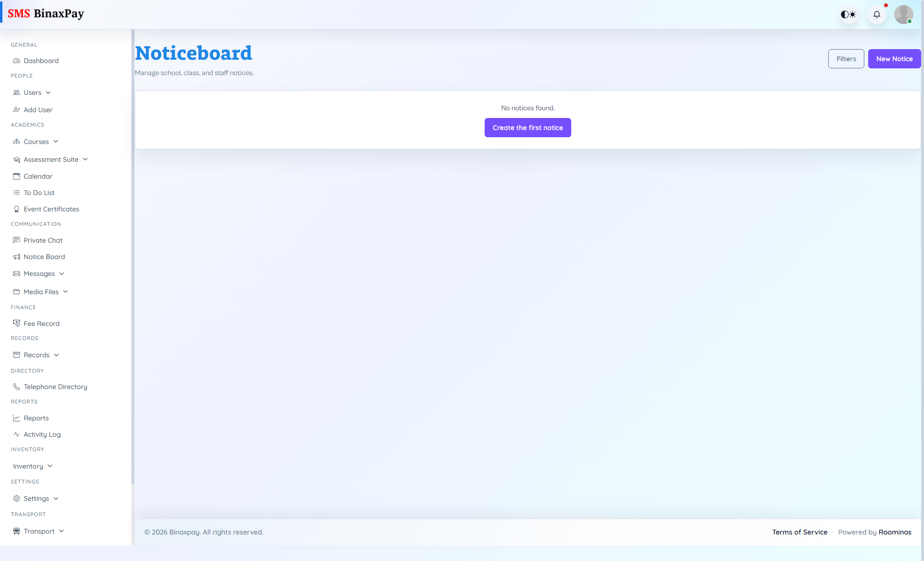Open the To Do List
The height and width of the screenshot is (561, 924).
(x=38, y=193)
